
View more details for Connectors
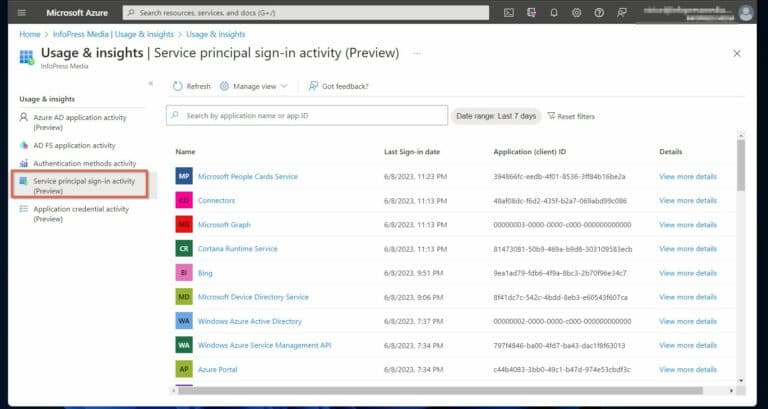(688, 200)
